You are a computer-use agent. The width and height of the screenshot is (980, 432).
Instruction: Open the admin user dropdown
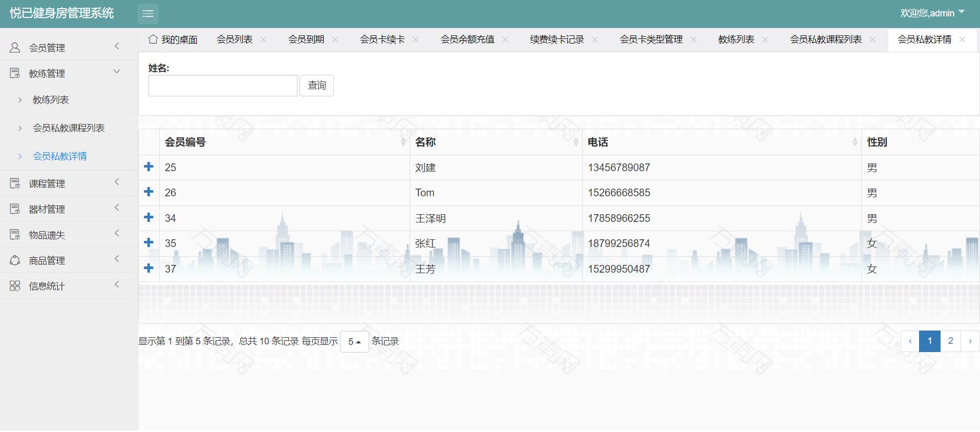point(932,13)
